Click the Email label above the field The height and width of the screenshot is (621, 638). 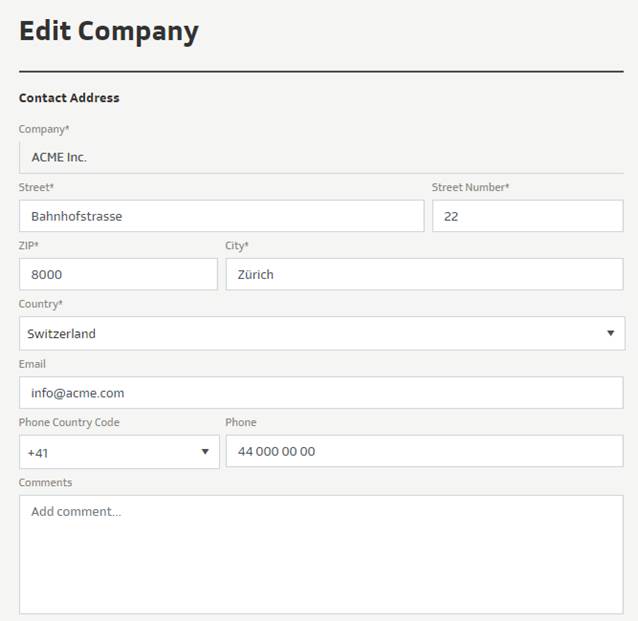point(32,364)
